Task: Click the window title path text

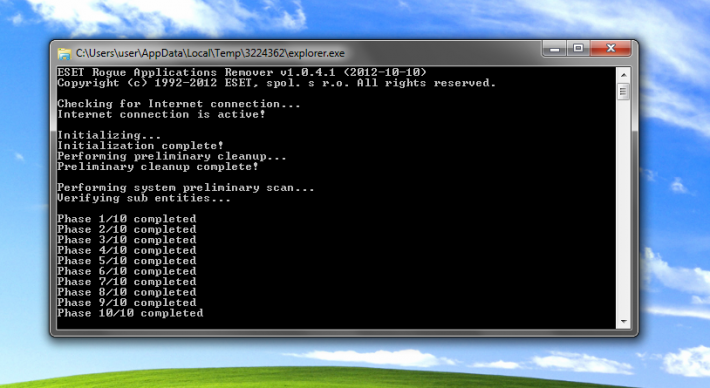Action: click(210, 53)
